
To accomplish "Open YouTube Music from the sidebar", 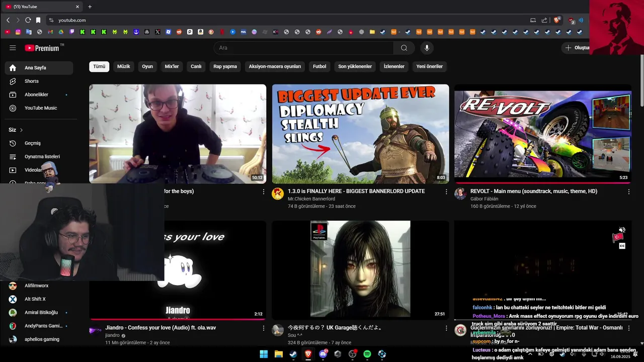I will coord(39,108).
